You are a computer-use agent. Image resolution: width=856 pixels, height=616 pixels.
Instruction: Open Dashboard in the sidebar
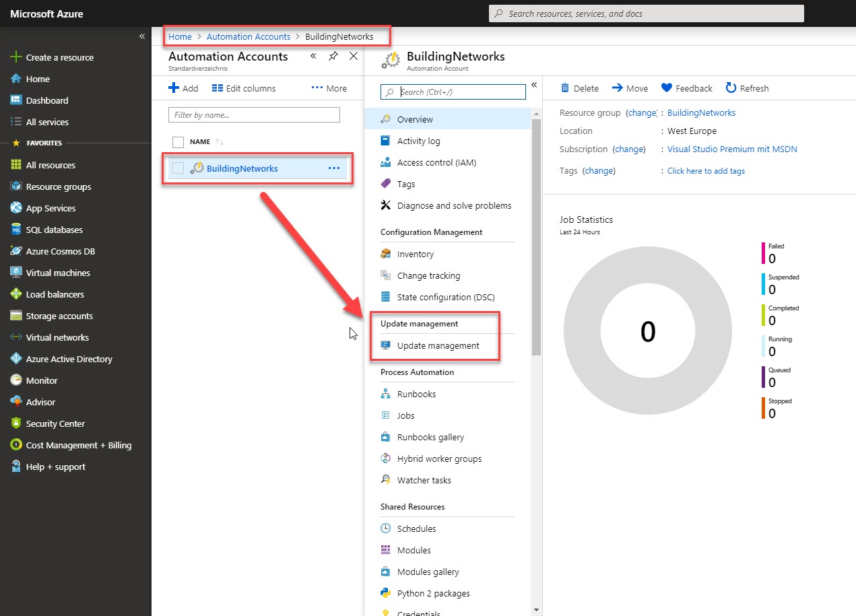[x=47, y=100]
